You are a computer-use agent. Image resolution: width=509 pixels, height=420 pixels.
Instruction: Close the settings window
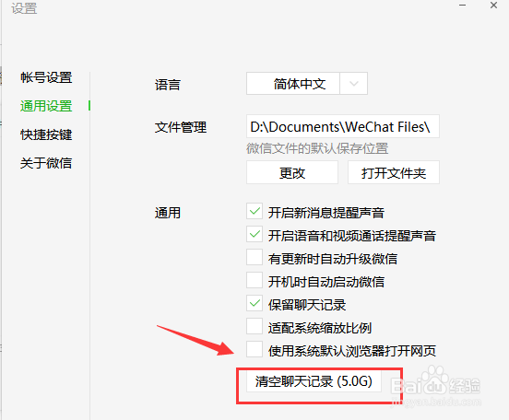tap(493, 6)
